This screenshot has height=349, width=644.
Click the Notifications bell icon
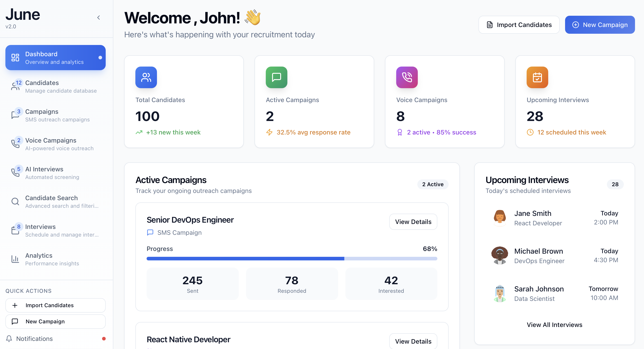tap(9, 338)
